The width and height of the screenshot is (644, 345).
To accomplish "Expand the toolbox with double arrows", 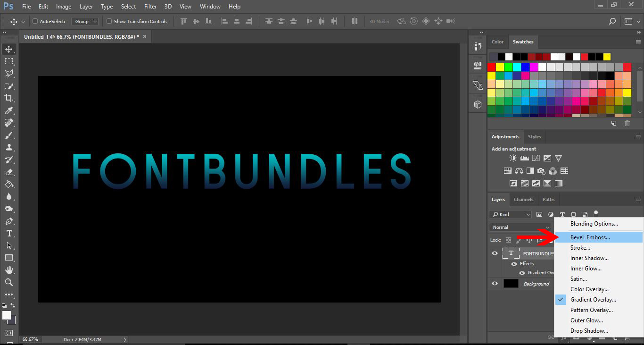I will coord(4,33).
